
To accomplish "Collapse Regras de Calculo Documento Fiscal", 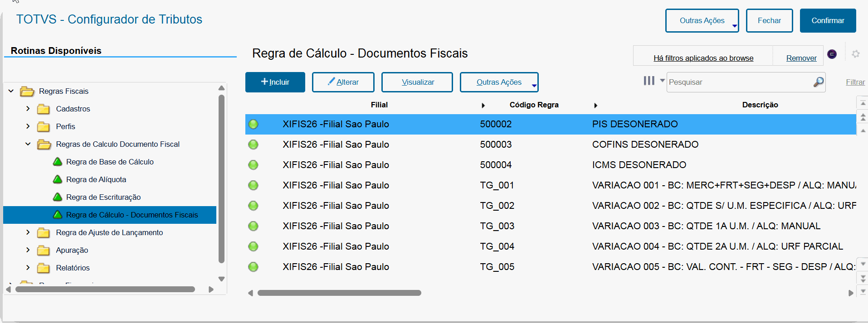I will [x=28, y=144].
